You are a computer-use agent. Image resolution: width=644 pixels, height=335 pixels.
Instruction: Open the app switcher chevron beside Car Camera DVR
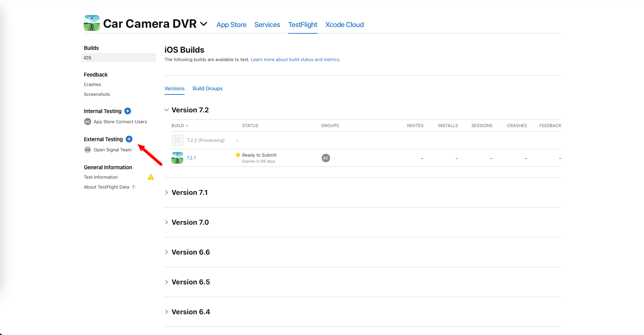coord(203,24)
